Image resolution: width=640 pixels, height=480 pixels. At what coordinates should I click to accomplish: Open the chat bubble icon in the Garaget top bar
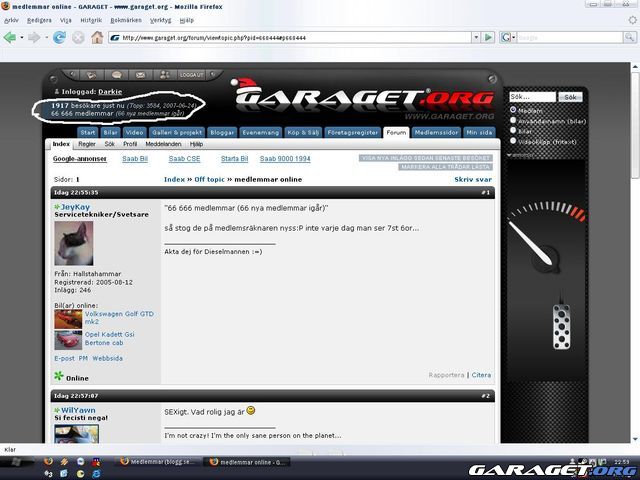[117, 75]
